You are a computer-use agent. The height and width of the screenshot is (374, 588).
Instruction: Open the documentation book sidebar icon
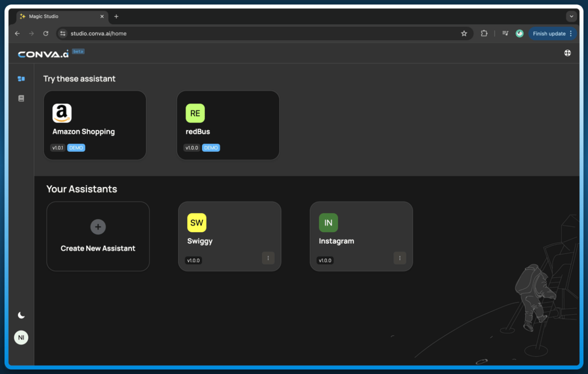pyautogui.click(x=21, y=98)
